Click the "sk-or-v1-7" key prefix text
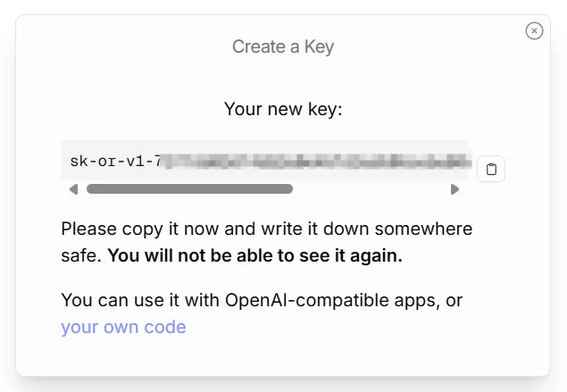 click(x=116, y=162)
